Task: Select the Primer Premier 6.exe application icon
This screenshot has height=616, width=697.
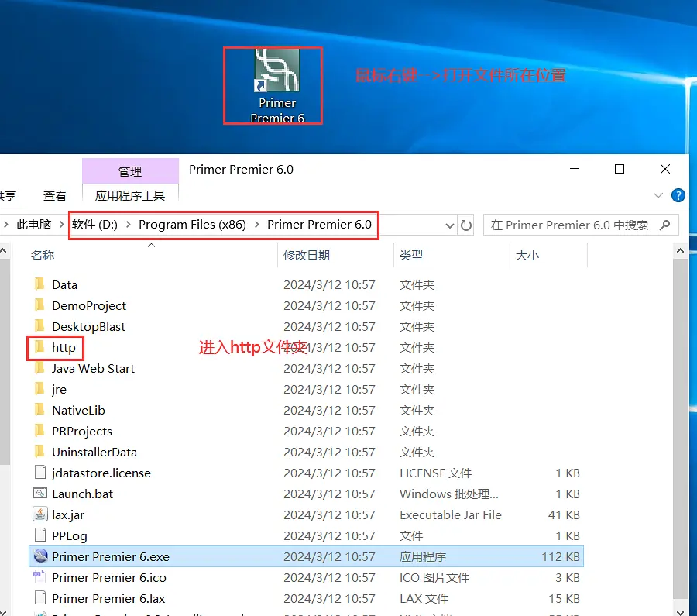Action: [x=40, y=556]
